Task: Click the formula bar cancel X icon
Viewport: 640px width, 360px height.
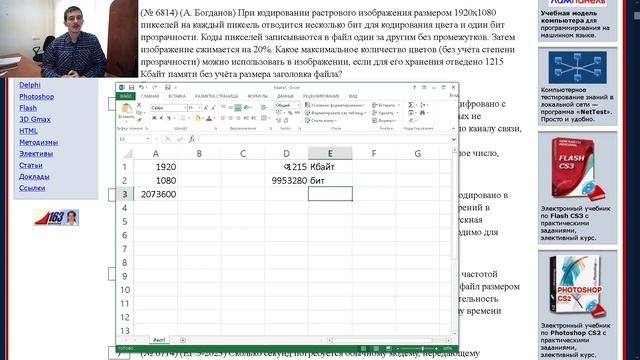Action: [x=167, y=139]
